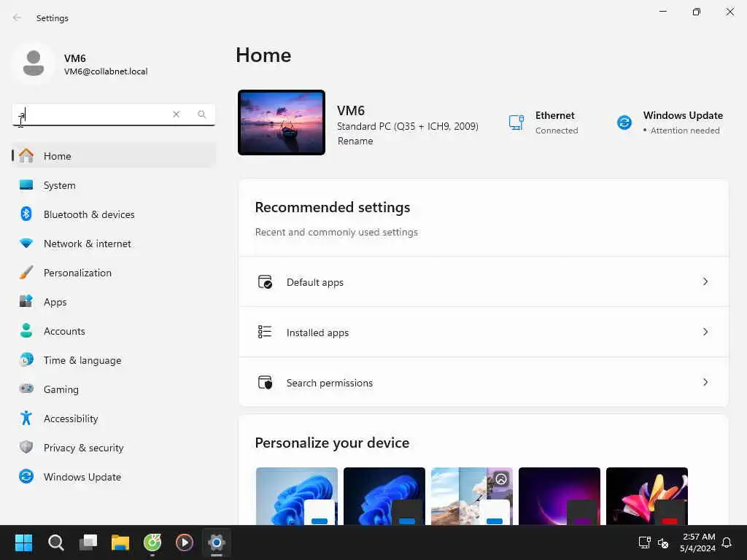747x560 pixels.
Task: Click the Home house icon in sidebar
Action: pyautogui.click(x=26, y=155)
